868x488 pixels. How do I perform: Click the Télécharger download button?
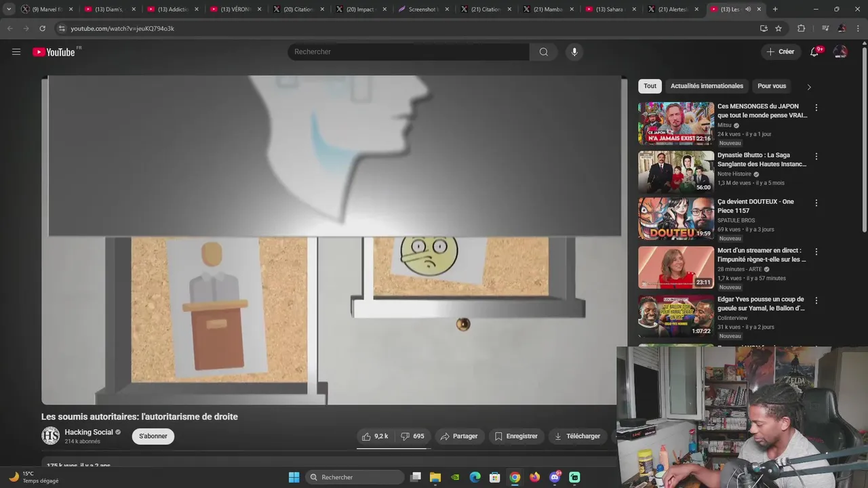[577, 436]
